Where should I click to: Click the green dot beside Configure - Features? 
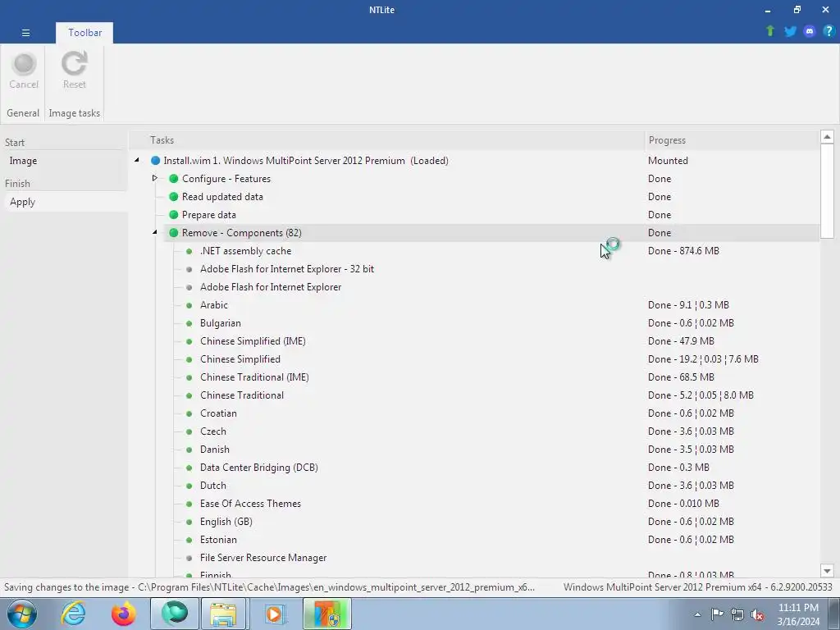pos(174,178)
